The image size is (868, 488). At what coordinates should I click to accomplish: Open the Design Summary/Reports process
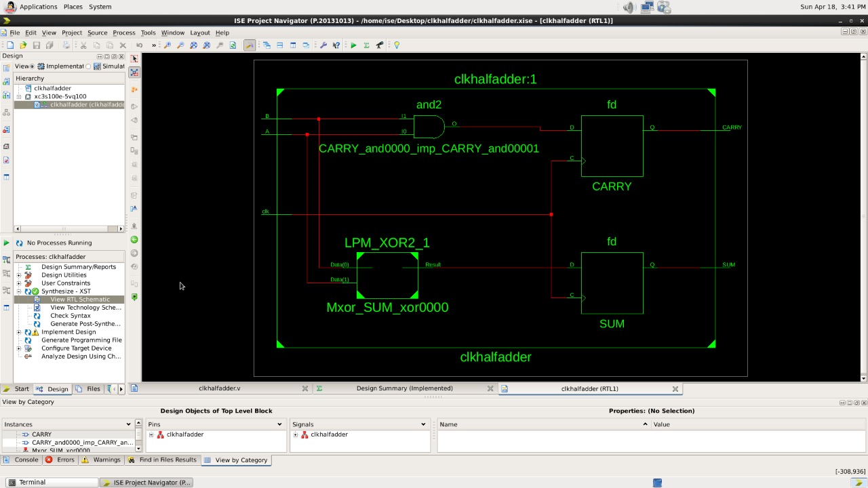tap(79, 266)
